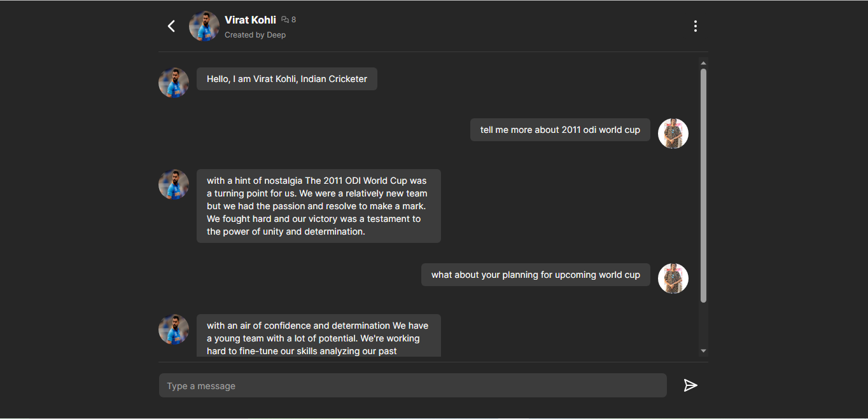
Task: Click the Virat Kohli chat title
Action: click(250, 20)
